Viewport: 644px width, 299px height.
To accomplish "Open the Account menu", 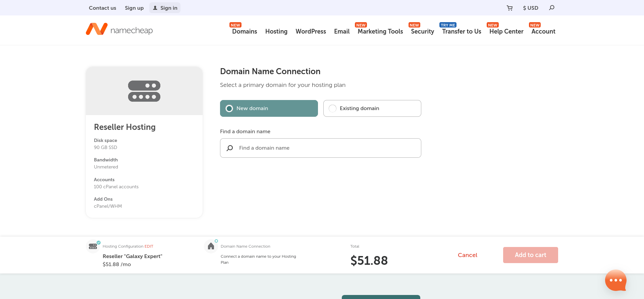I will click(x=543, y=31).
